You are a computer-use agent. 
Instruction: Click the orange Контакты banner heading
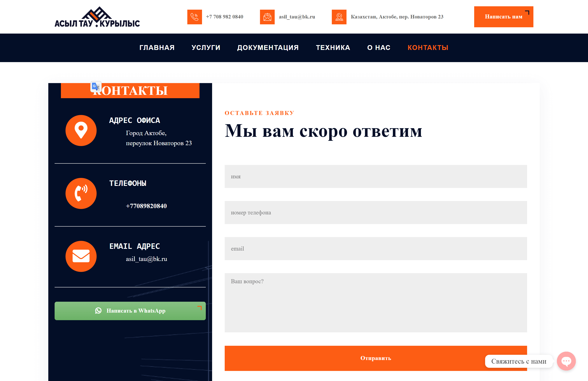[x=130, y=91]
